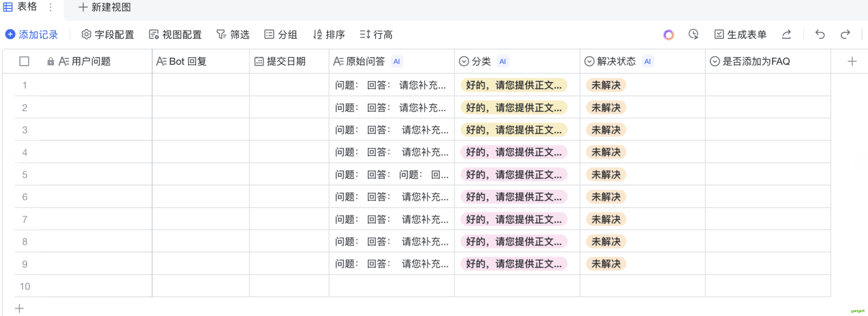This screenshot has height=316, width=868.
Task: Click the 添加记录 button
Action: [32, 34]
